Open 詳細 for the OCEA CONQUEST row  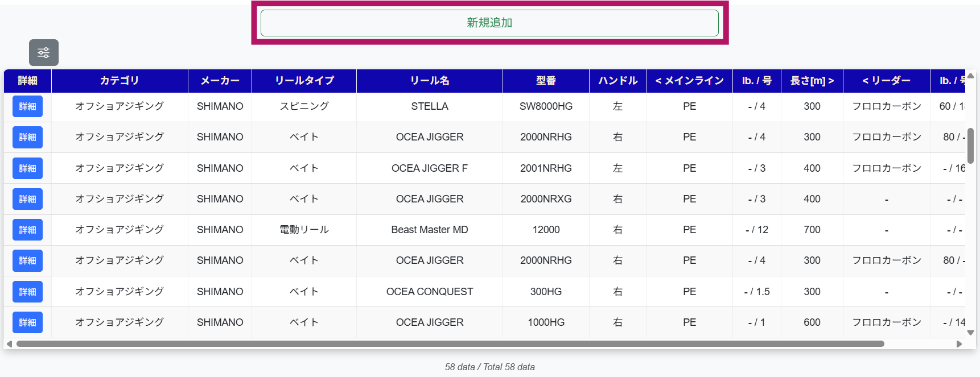tap(27, 292)
